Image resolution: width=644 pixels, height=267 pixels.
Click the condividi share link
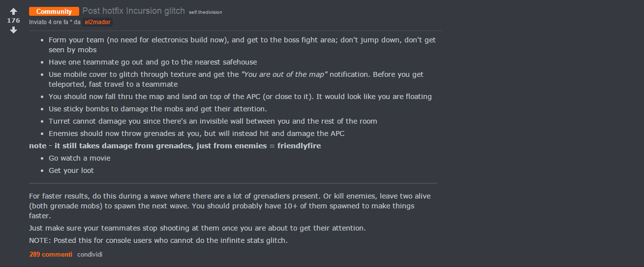90,255
